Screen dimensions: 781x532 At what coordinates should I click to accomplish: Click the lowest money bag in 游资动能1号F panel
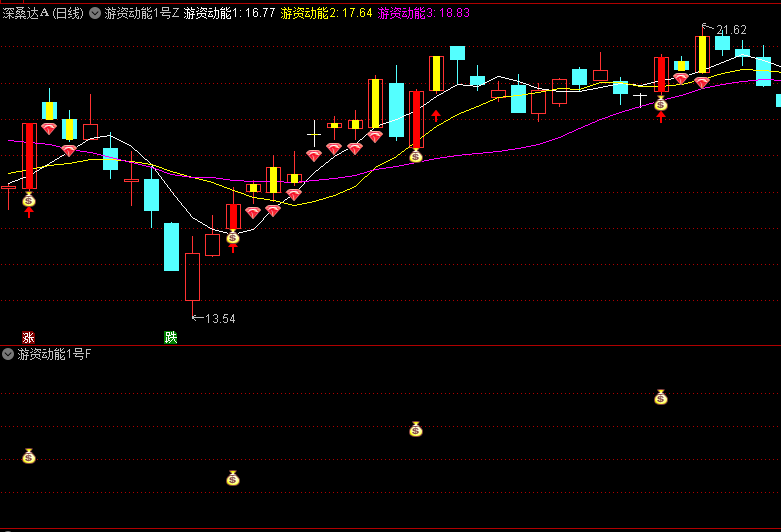233,478
